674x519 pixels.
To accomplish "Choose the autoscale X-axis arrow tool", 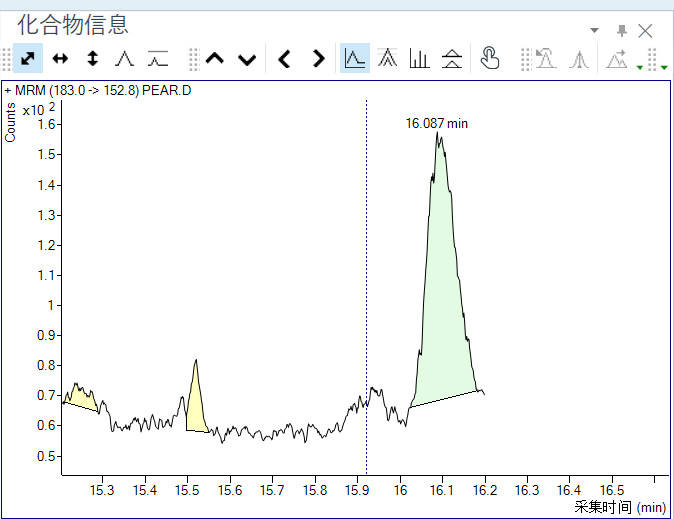I will click(x=60, y=58).
